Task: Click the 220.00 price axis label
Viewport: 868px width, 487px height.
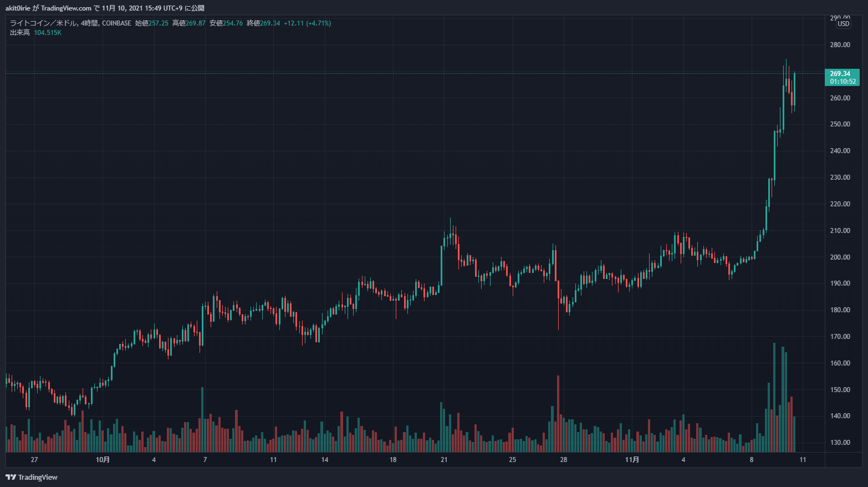Action: [x=840, y=204]
